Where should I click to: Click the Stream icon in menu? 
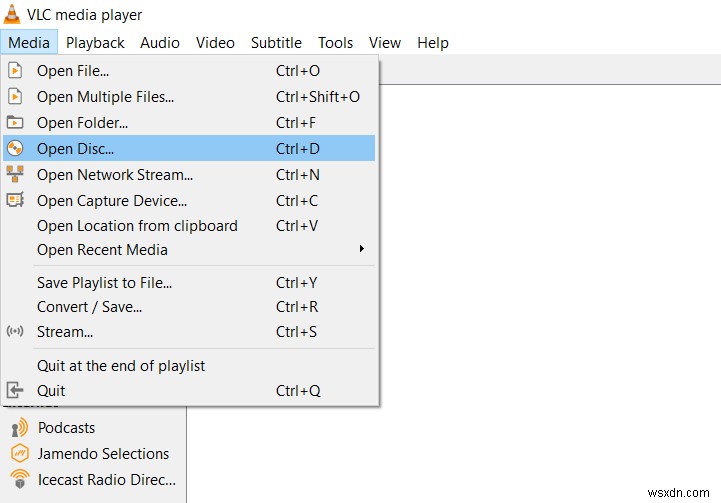click(x=15, y=332)
